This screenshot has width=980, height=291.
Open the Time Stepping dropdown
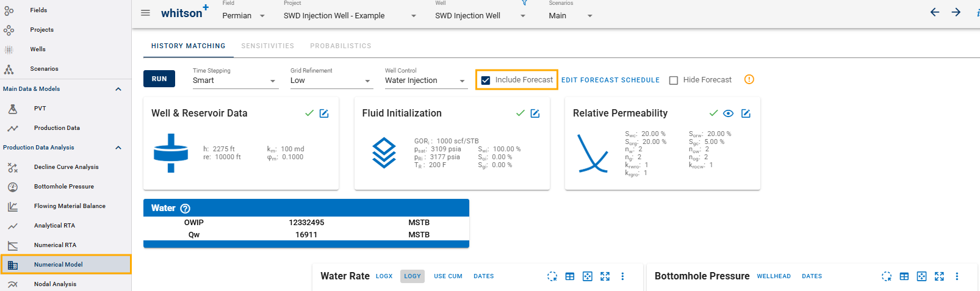[235, 81]
